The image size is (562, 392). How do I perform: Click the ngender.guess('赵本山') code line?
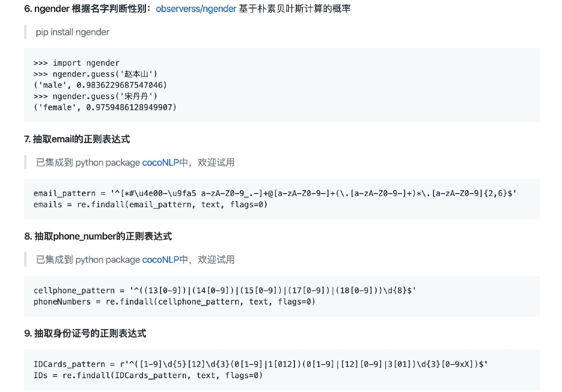95,74
